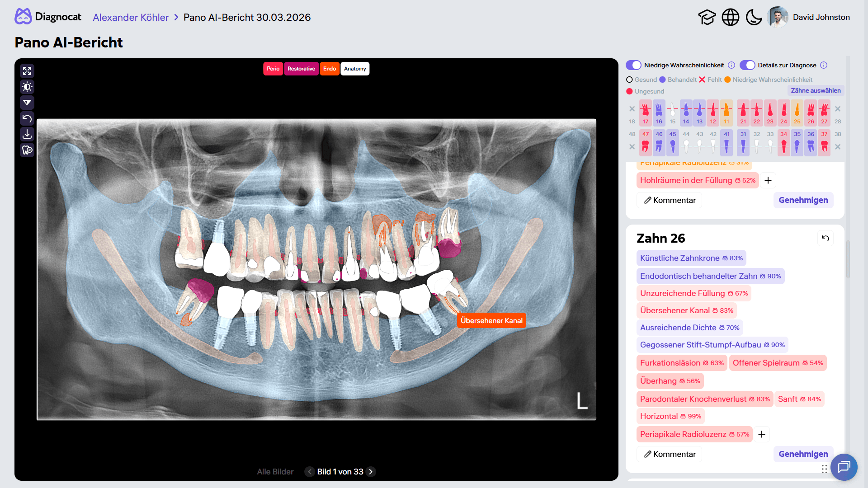Switch to dark mode moon icon
Viewport: 868px width, 488px height.
(754, 17)
